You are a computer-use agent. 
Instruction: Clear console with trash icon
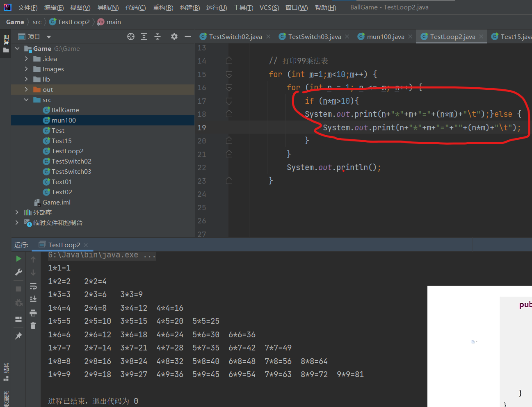[33, 326]
